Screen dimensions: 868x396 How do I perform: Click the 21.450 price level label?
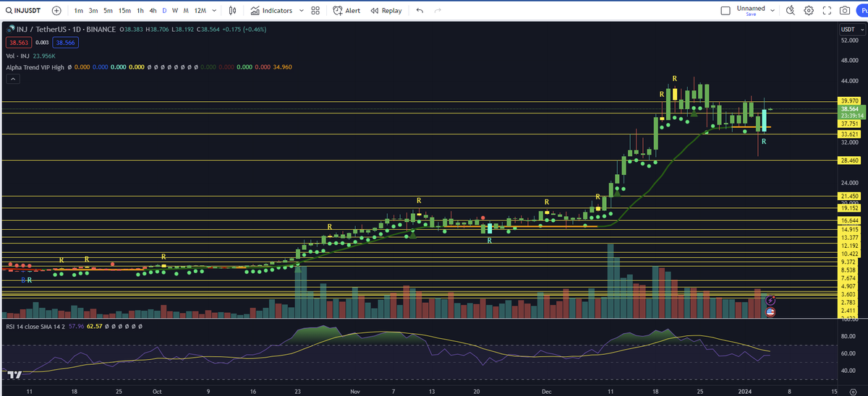pyautogui.click(x=849, y=196)
